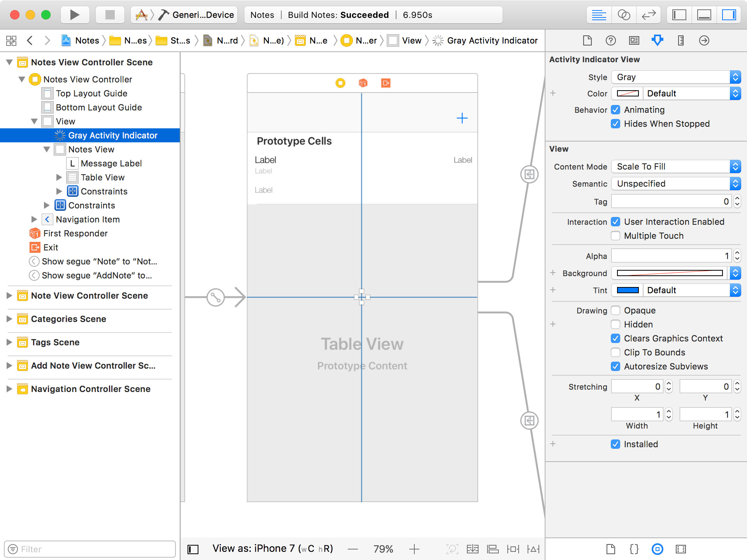
Task: Open the Resolve Auto Layout Issues menu
Action: pos(533,549)
